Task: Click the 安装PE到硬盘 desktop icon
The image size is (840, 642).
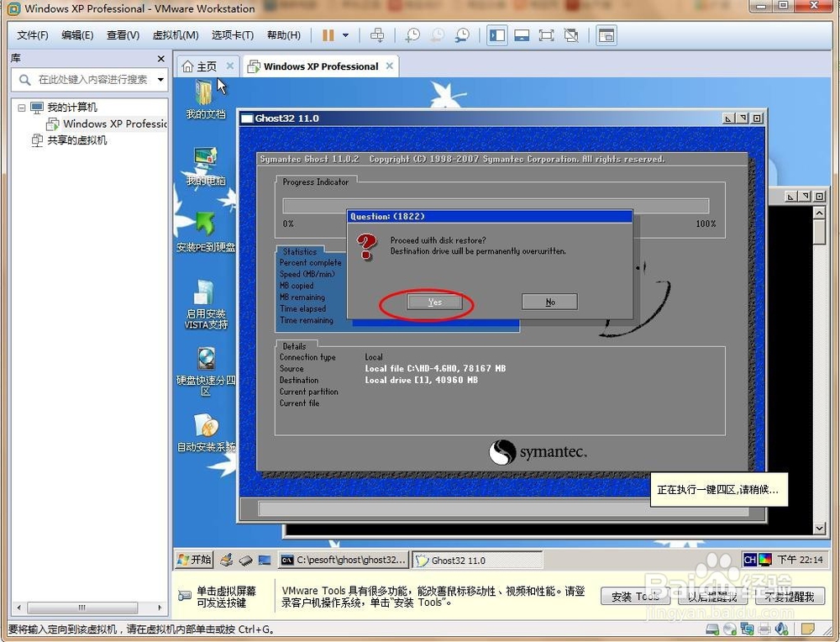Action: [206, 233]
